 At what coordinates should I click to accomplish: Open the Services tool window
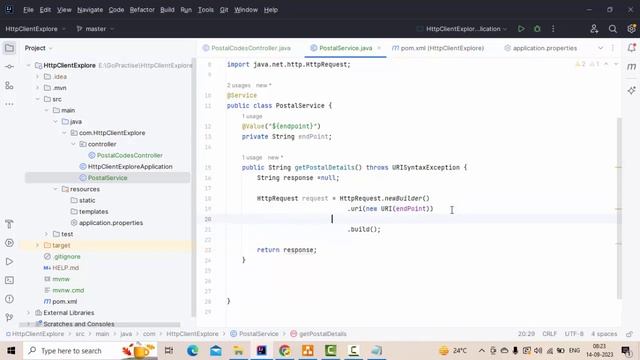[9, 243]
